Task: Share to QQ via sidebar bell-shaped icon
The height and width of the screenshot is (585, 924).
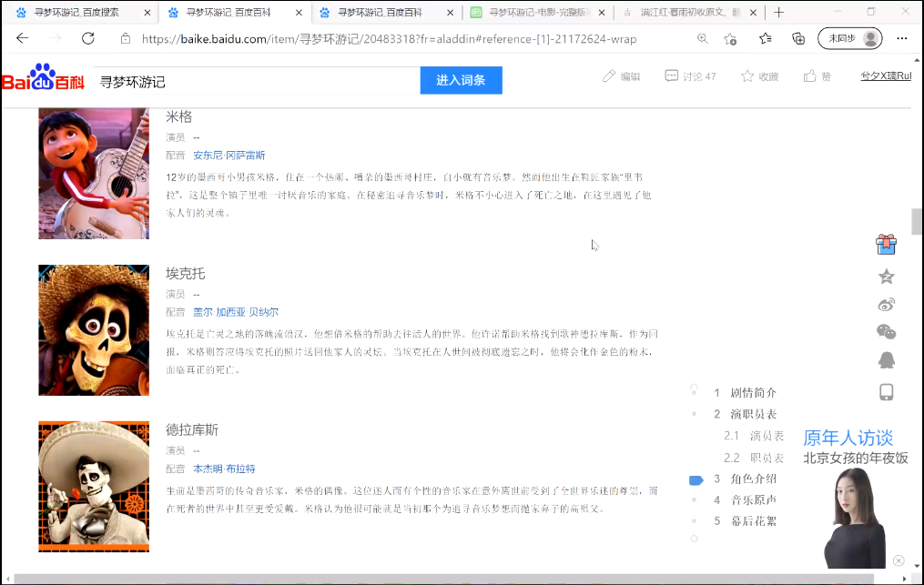Action: 887,360
